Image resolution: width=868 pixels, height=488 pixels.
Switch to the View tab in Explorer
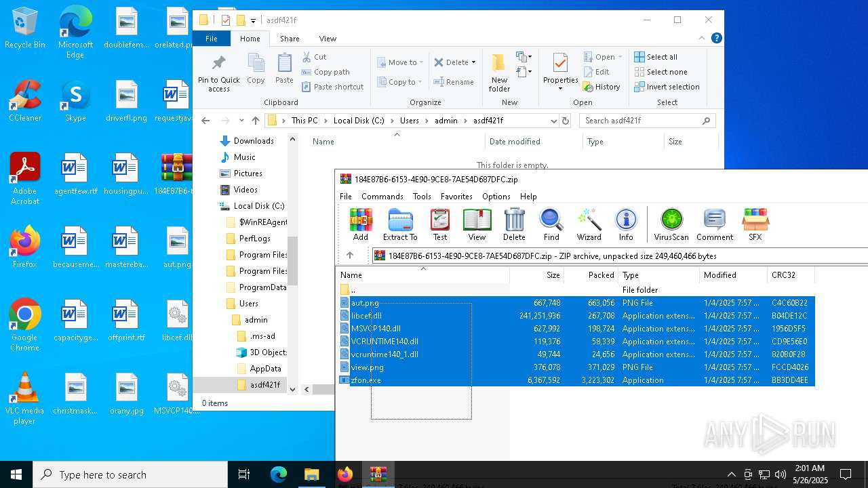(328, 39)
